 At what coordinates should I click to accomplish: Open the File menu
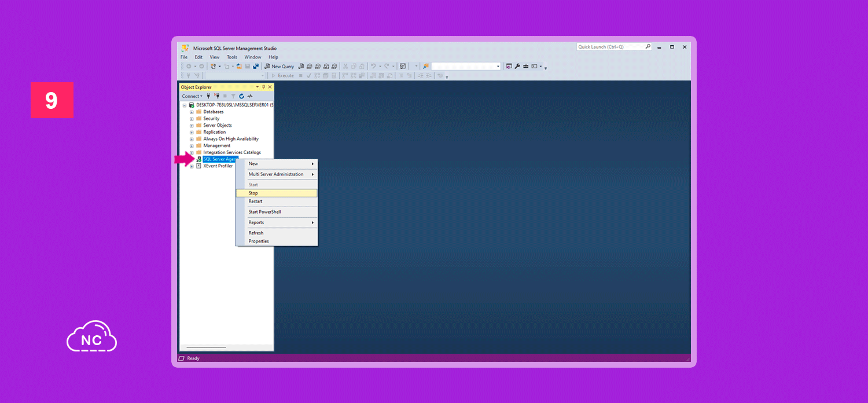point(184,57)
